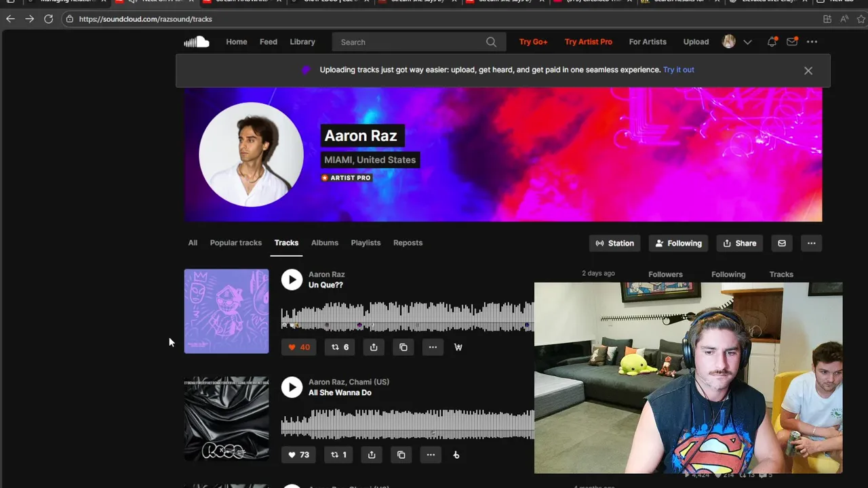Open the header more options menu
868x488 pixels.
pos(812,42)
